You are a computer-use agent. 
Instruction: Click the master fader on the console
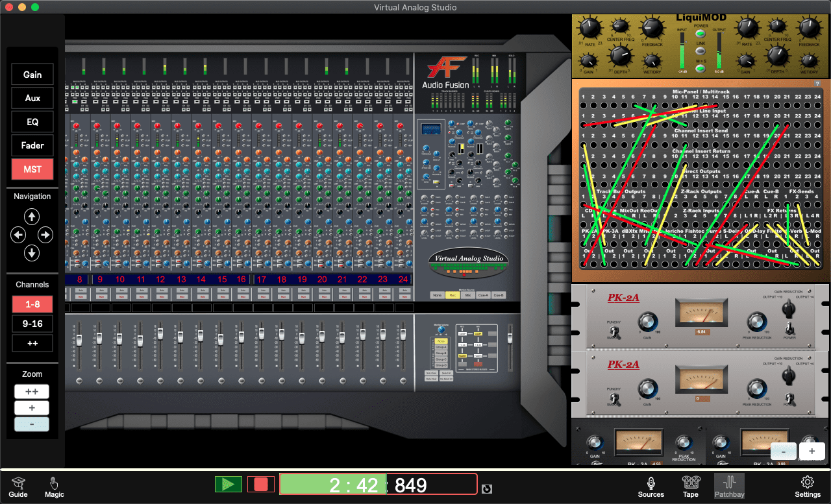pyautogui.click(x=510, y=337)
